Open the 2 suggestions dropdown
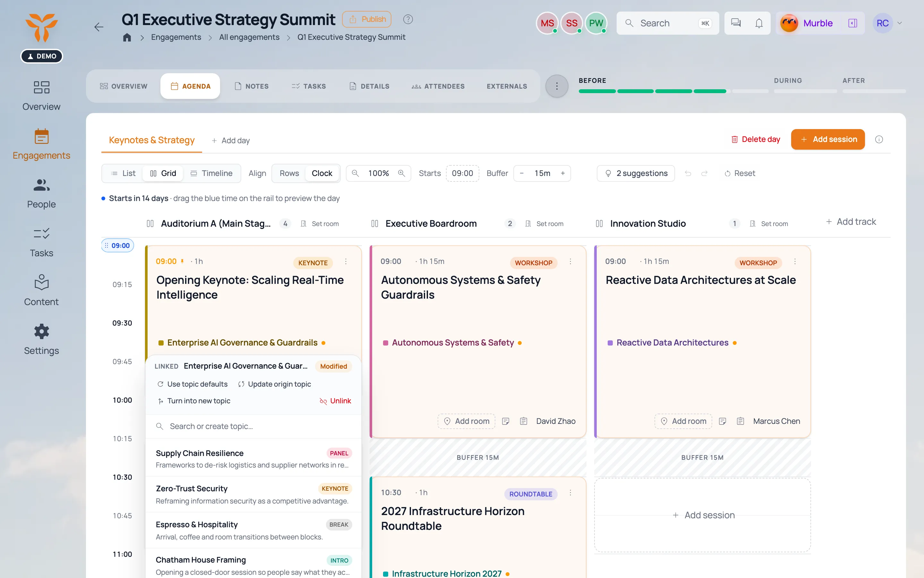Screen dimensions: 924x578 click(x=636, y=173)
